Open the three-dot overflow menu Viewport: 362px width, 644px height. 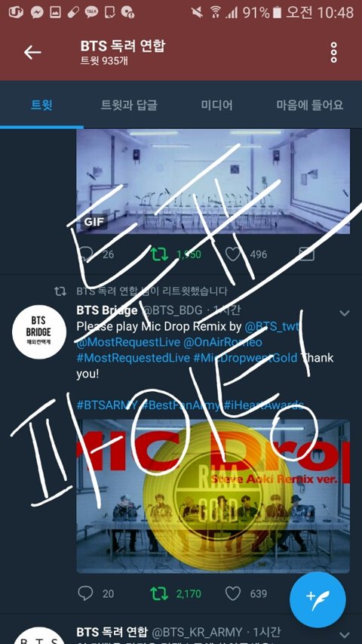click(x=334, y=52)
